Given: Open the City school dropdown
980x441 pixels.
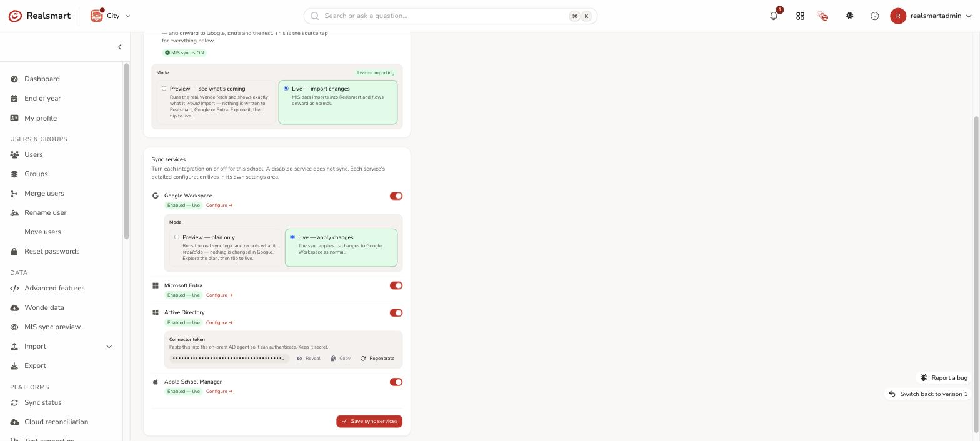Looking at the screenshot, I should [111, 16].
